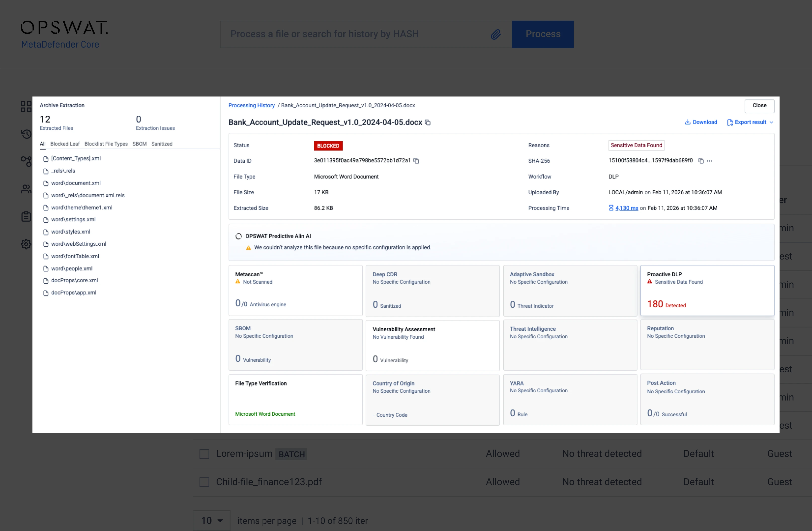Copy the Data ID value
This screenshot has height=531, width=812.
[416, 161]
